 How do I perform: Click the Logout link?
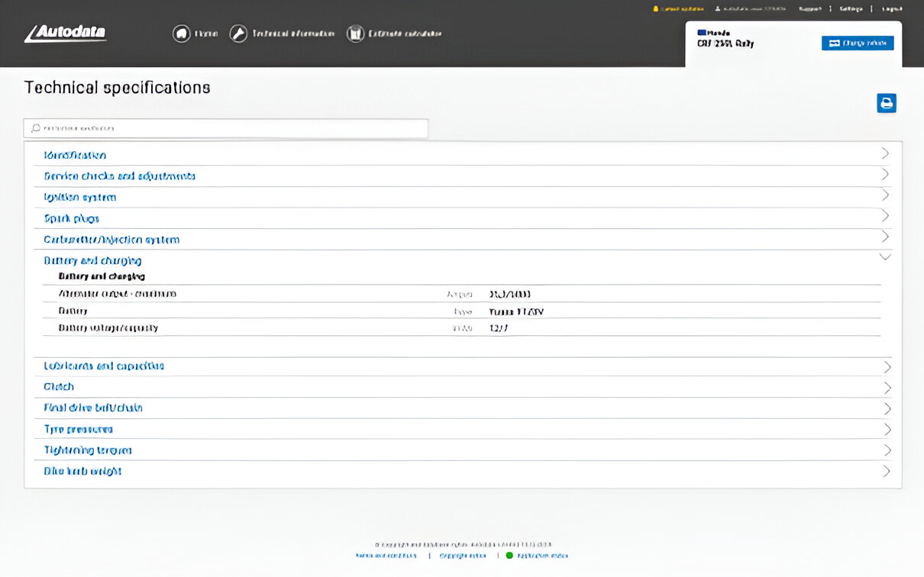coord(891,9)
